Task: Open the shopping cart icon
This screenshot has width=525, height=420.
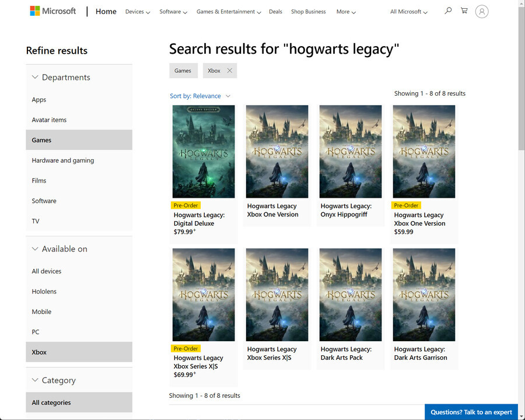Action: (464, 10)
